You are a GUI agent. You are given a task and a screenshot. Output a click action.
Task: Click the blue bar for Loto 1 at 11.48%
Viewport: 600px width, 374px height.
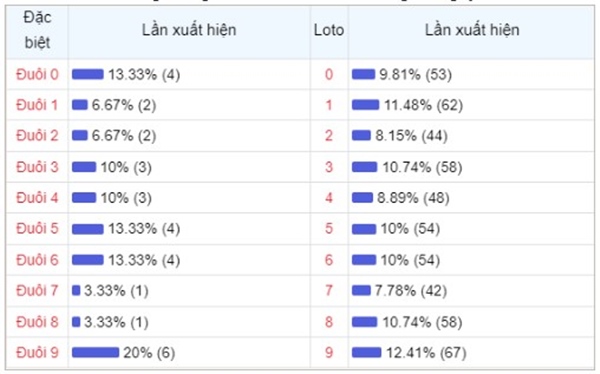tap(365, 105)
